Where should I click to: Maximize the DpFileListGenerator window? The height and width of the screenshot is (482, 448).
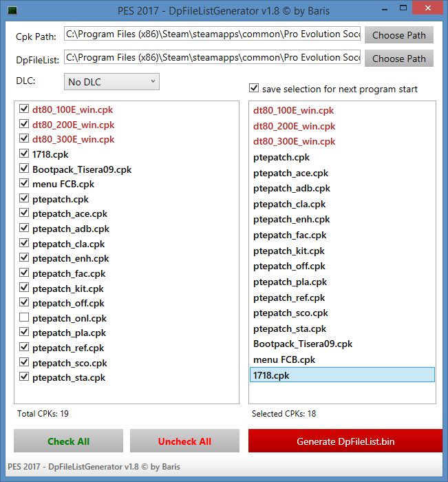[x=403, y=8]
